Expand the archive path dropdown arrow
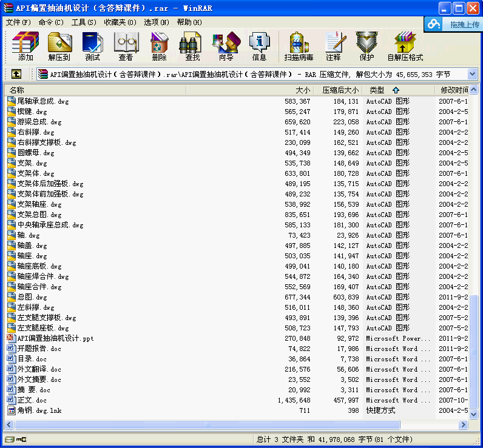Viewport: 483px width, 448px height. point(472,74)
